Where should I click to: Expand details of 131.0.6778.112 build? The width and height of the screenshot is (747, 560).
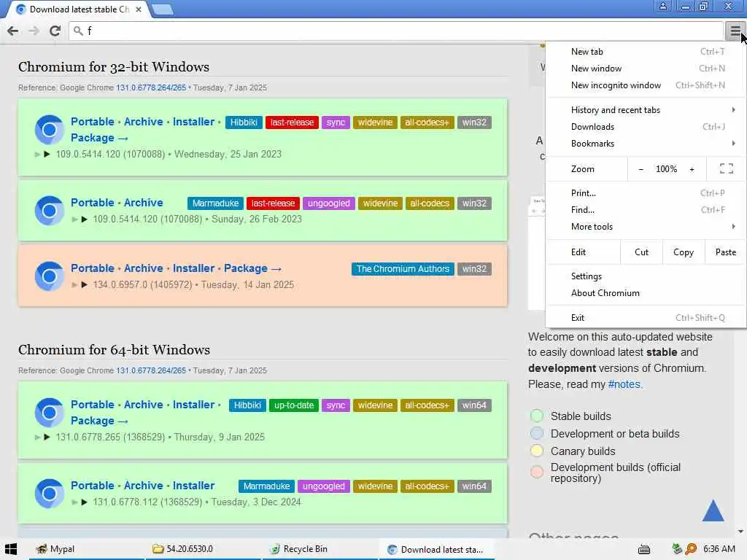click(x=84, y=502)
